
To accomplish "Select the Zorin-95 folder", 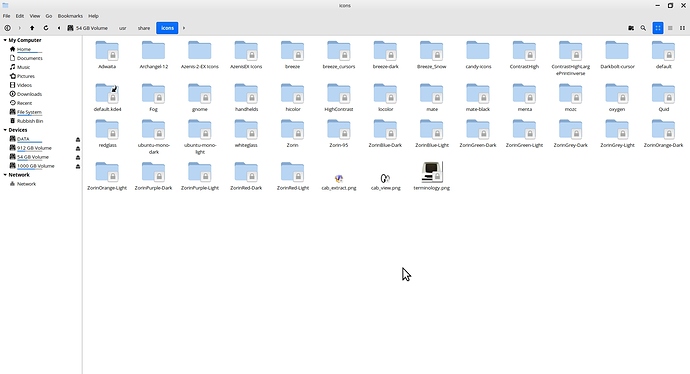I will click(x=339, y=133).
